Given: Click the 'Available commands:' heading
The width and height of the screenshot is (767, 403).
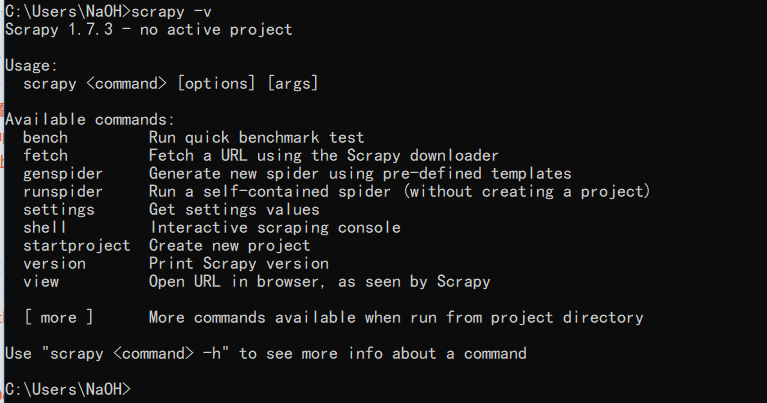Looking at the screenshot, I should (90, 120).
